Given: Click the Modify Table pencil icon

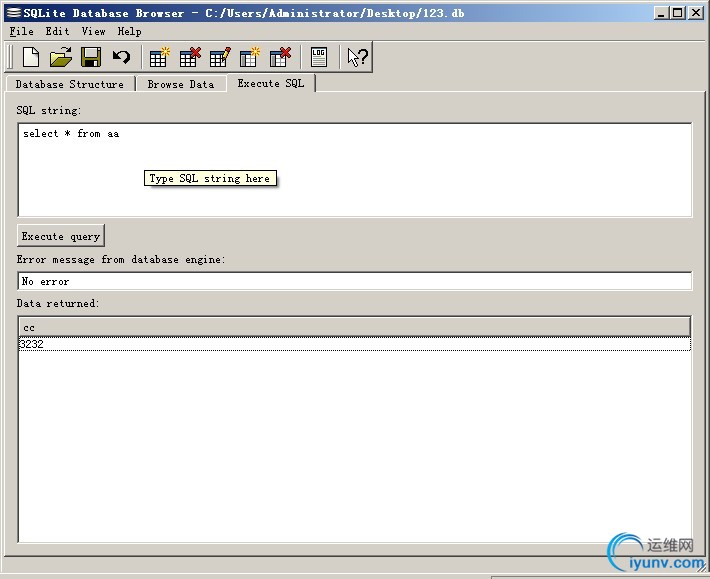Looking at the screenshot, I should point(220,57).
